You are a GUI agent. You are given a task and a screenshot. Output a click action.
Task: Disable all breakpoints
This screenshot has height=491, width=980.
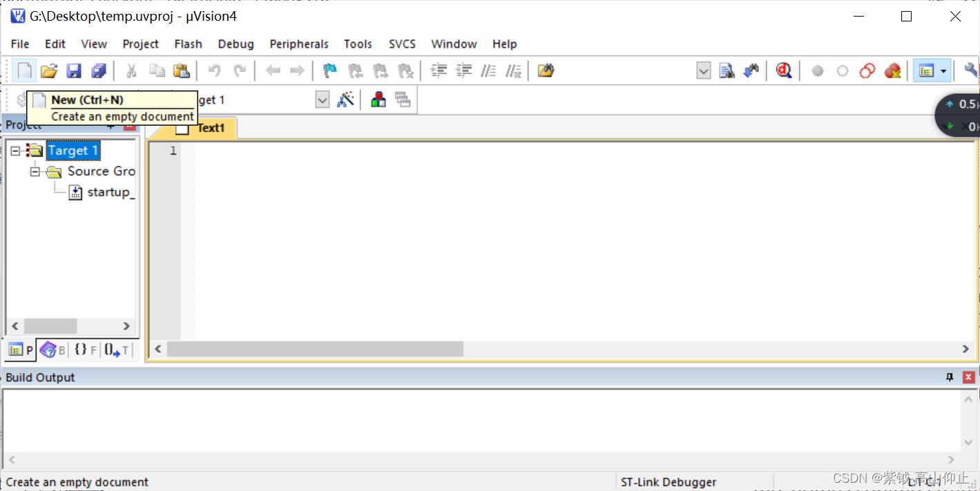(867, 70)
